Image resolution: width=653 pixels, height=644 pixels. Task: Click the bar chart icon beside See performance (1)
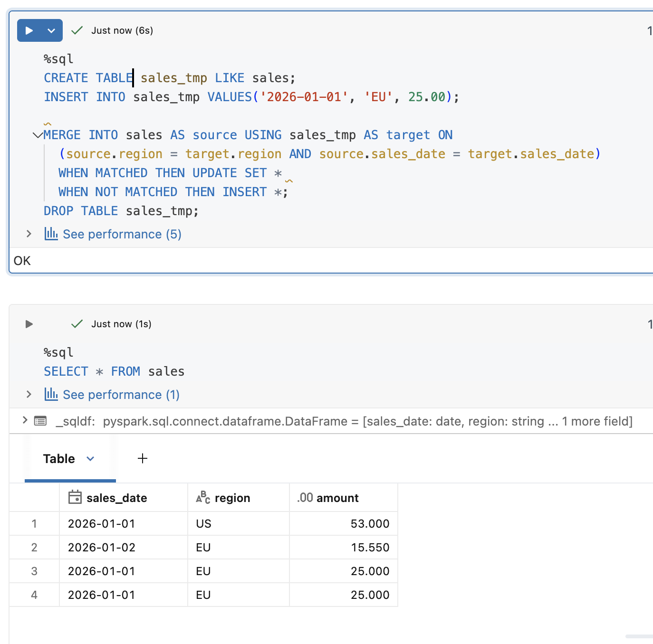[51, 394]
